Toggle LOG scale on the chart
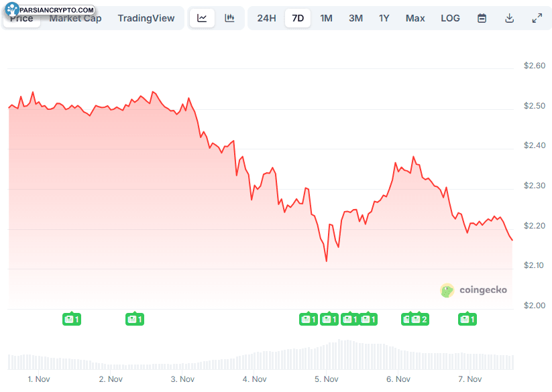 (450, 18)
